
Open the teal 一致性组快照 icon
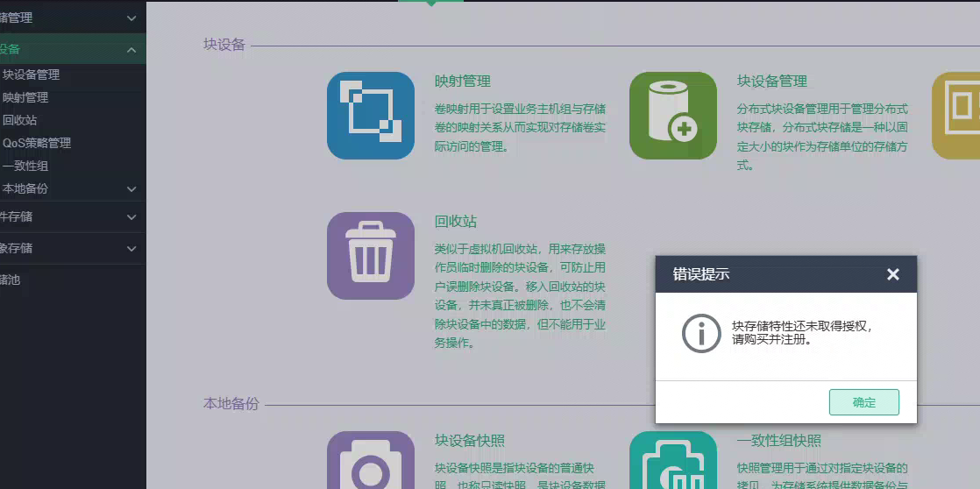(673, 460)
